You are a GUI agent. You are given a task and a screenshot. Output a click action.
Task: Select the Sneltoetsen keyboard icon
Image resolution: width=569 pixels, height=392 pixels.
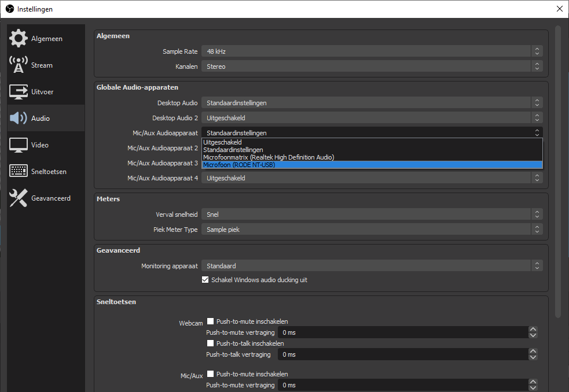point(18,171)
